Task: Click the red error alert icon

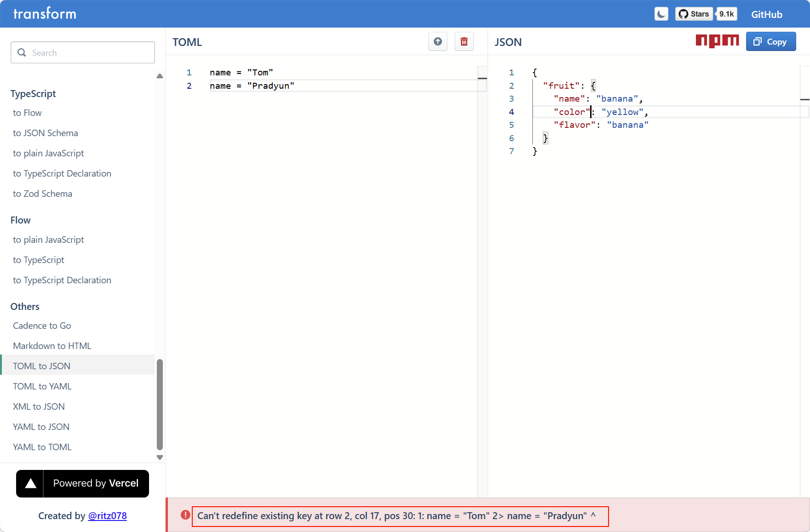Action: click(x=185, y=515)
